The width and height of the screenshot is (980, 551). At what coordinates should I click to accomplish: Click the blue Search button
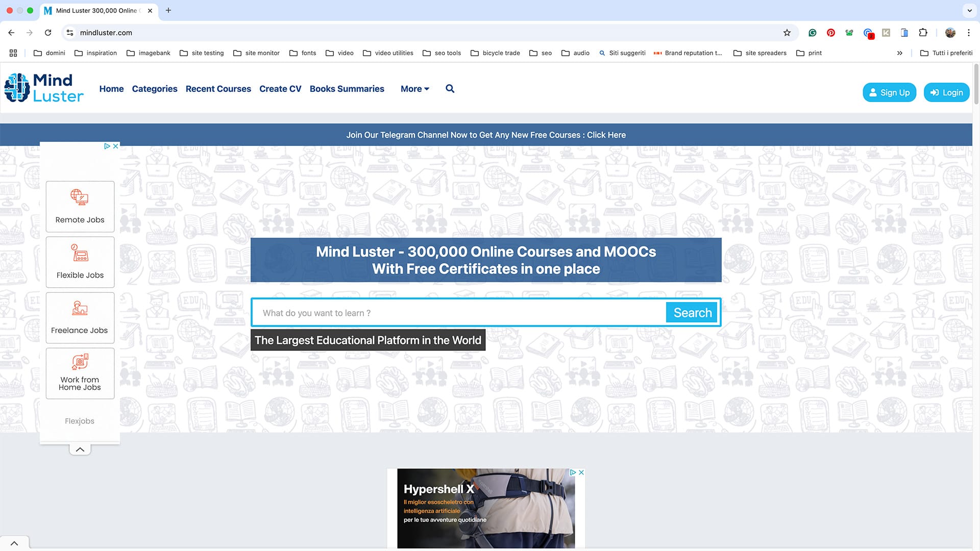point(692,313)
